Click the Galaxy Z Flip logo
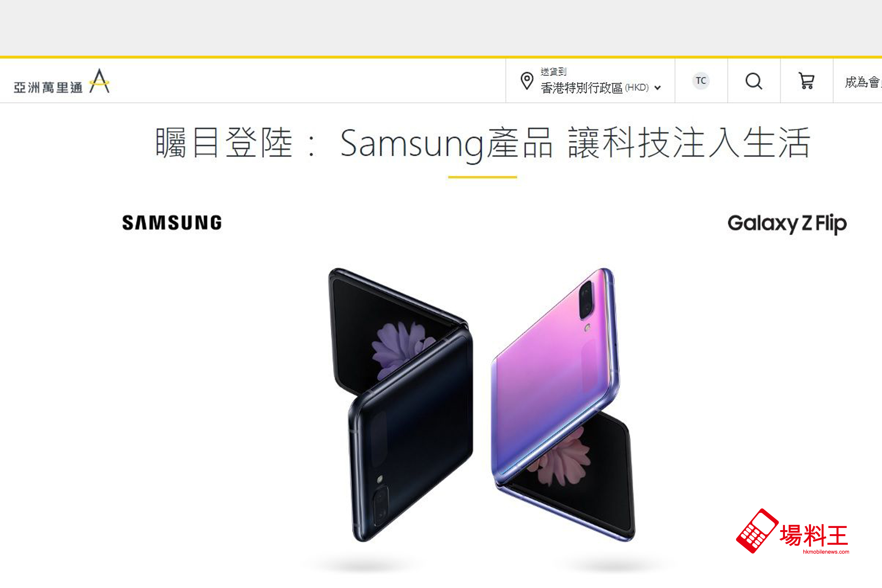This screenshot has height=588, width=882. [x=787, y=224]
